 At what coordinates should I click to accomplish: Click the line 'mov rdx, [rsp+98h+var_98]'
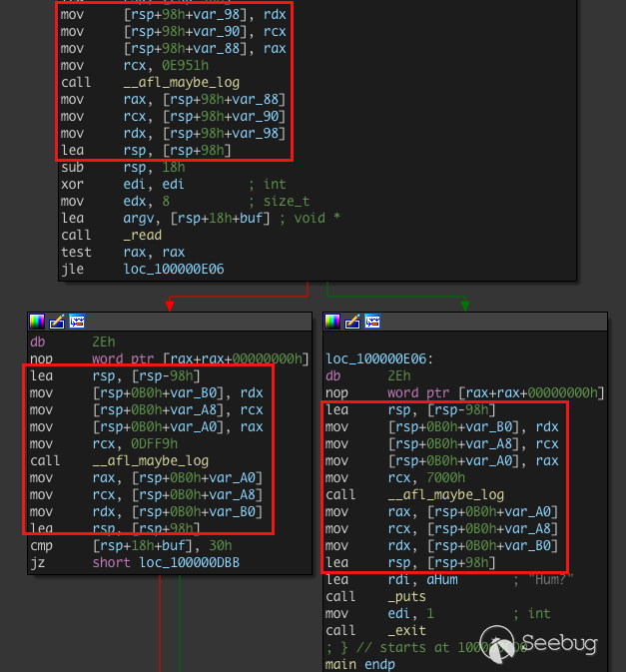pos(173,133)
